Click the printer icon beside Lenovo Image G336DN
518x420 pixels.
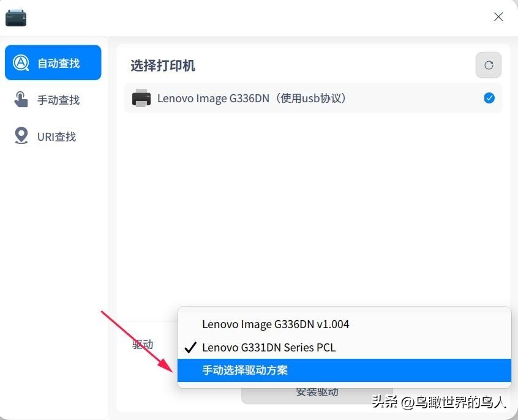tap(141, 98)
